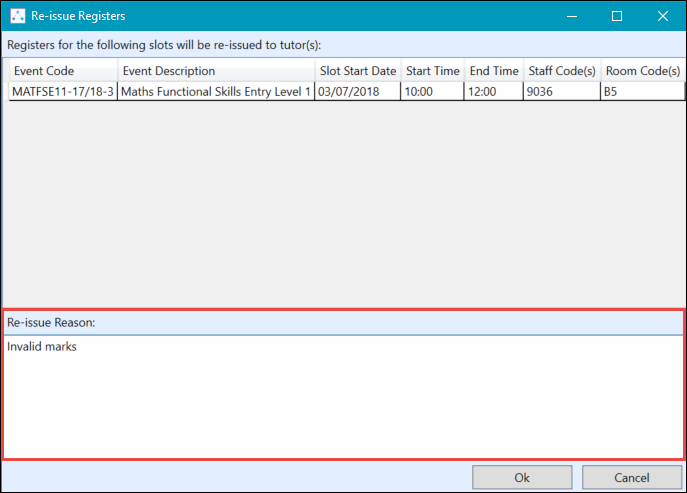Click the End Time column header
Viewport: 687px width, 493px height.
tap(494, 71)
